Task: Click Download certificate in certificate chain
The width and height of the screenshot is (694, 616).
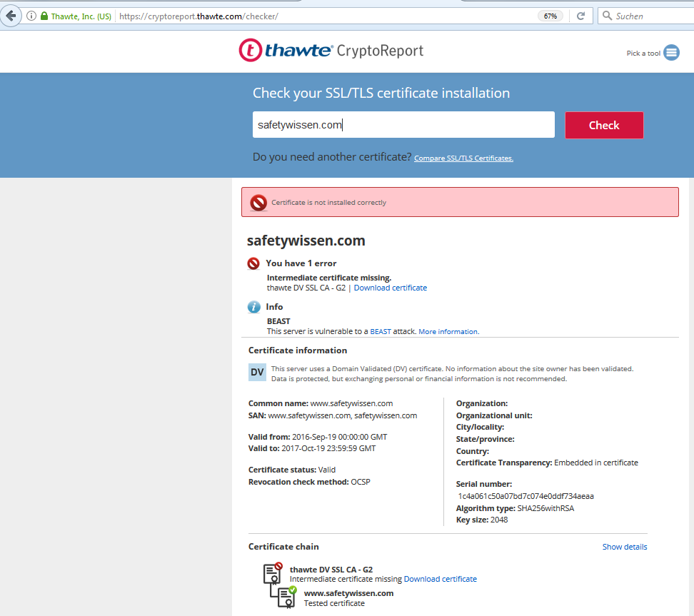Action: pyautogui.click(x=441, y=579)
